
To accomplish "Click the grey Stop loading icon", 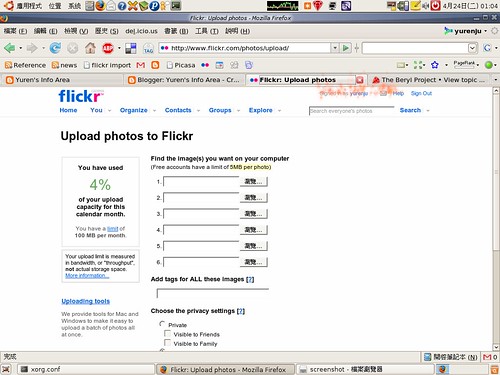I will 72,48.
